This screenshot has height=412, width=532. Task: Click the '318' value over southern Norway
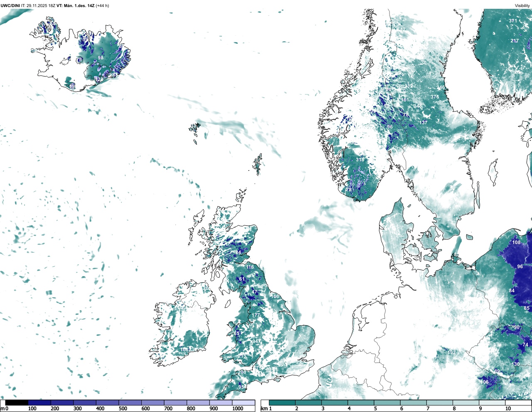click(x=360, y=160)
